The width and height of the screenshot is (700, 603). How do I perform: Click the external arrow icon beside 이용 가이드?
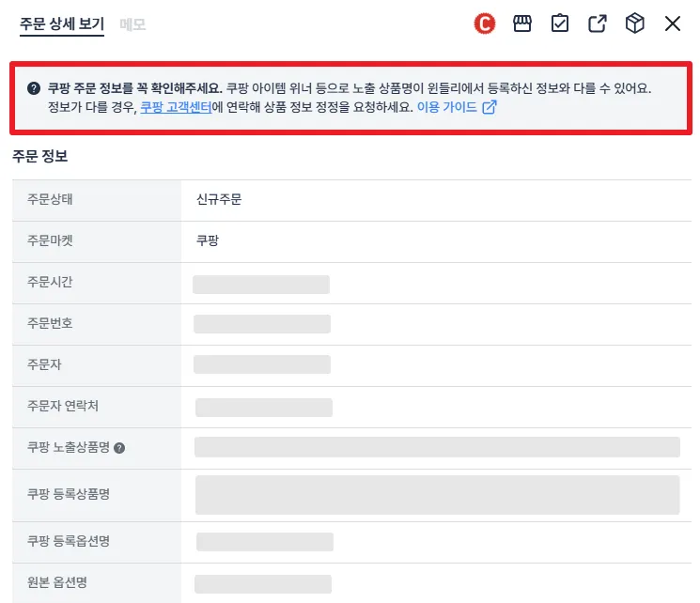(x=490, y=107)
